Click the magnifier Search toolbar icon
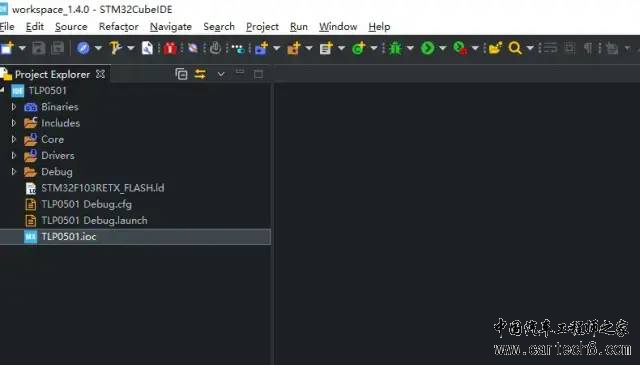Screen dimensions: 640x365 515,48
